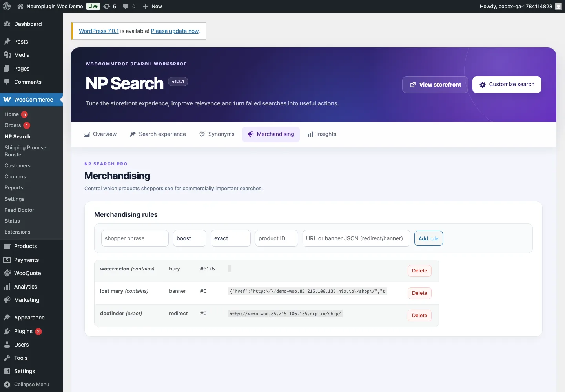Delete the lost mary banner rule

419,293
